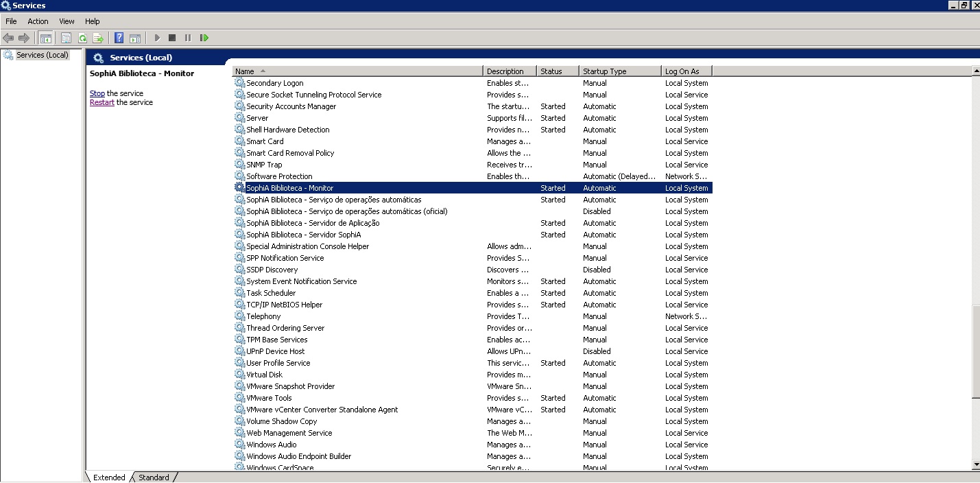
Task: Select Software Protection service row
Action: (x=473, y=176)
